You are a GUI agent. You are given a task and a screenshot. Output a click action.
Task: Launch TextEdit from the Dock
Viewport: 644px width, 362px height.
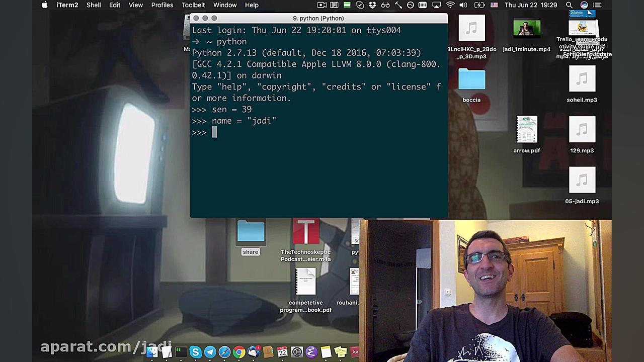tap(166, 352)
